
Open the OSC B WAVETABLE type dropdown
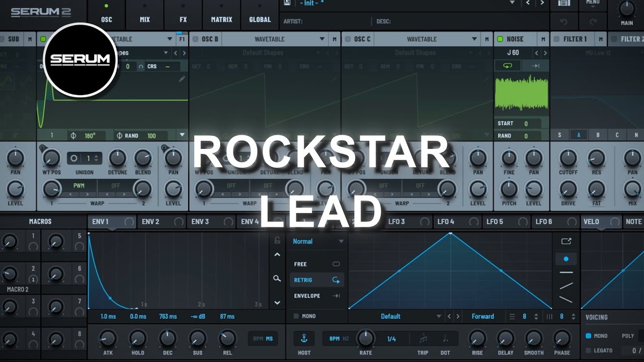click(275, 39)
